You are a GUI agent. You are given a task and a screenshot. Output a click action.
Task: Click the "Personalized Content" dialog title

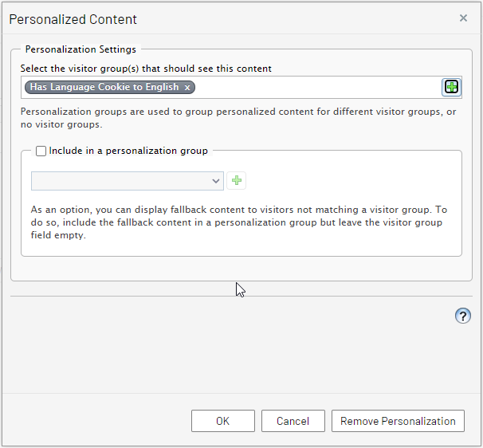click(73, 19)
